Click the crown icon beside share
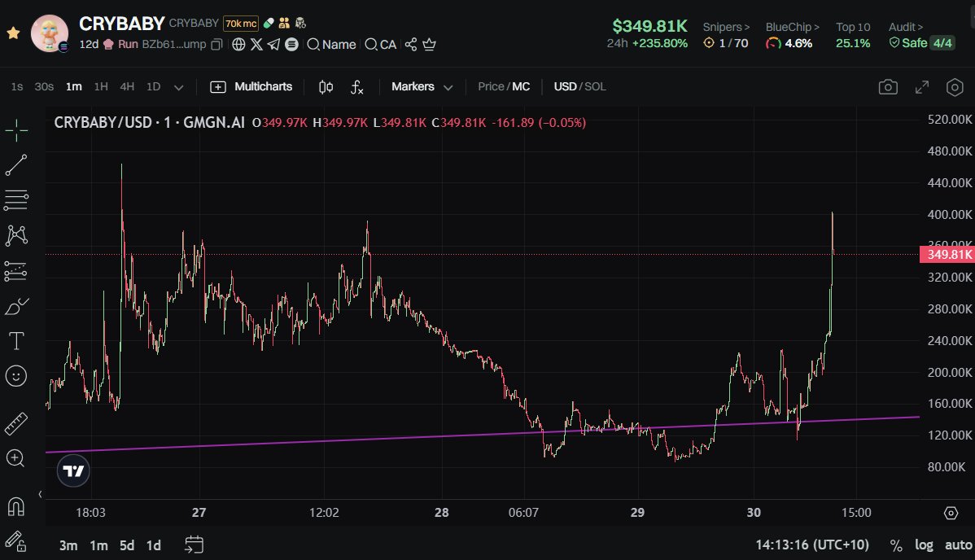This screenshot has width=975, height=560. (x=429, y=44)
